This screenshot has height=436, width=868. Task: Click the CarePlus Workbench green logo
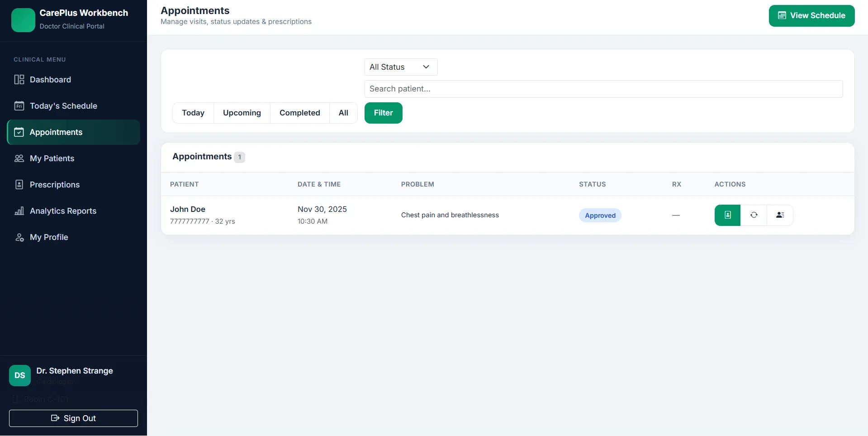pyautogui.click(x=23, y=20)
